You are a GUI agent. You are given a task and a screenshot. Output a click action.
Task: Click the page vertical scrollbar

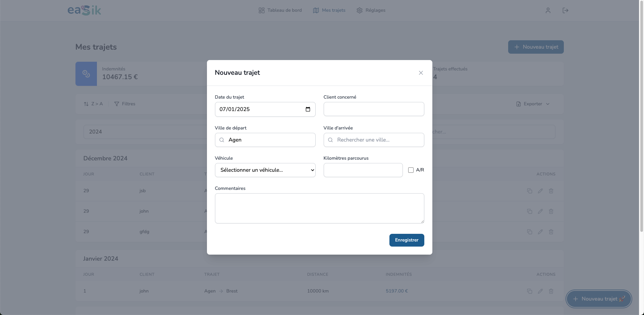click(x=641, y=116)
